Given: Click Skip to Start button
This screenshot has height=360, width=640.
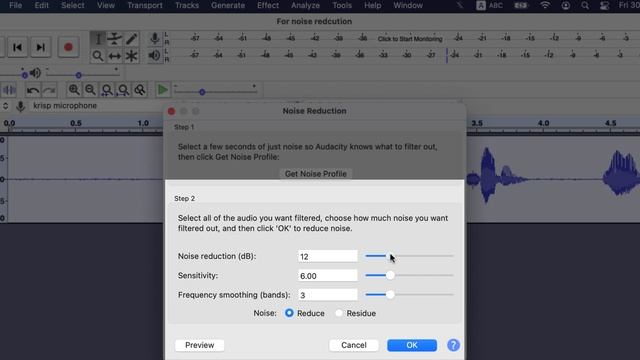Looking at the screenshot, I should pyautogui.click(x=18, y=47).
